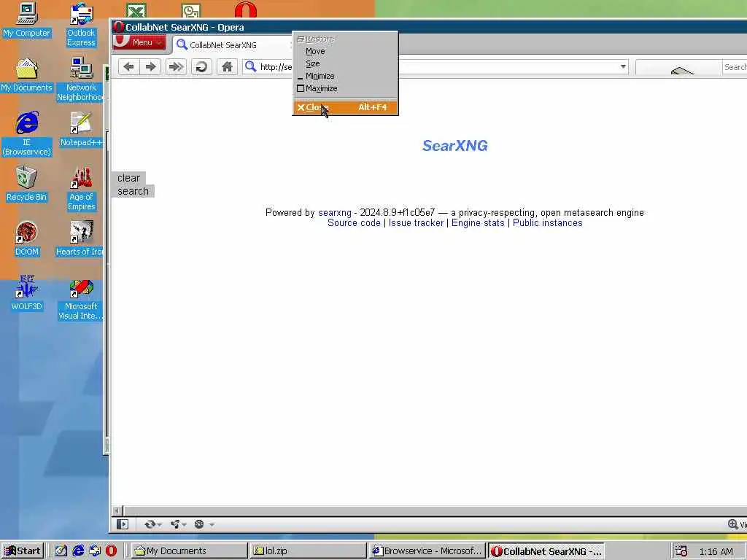Click the left arrow of the horizontal scrollbar
This screenshot has width=747, height=560.
(x=117, y=511)
